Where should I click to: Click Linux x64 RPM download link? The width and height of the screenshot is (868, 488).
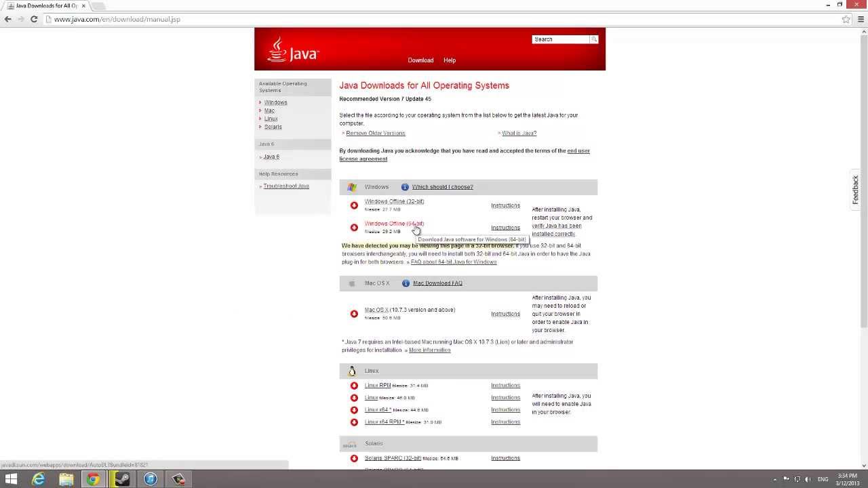384,422
